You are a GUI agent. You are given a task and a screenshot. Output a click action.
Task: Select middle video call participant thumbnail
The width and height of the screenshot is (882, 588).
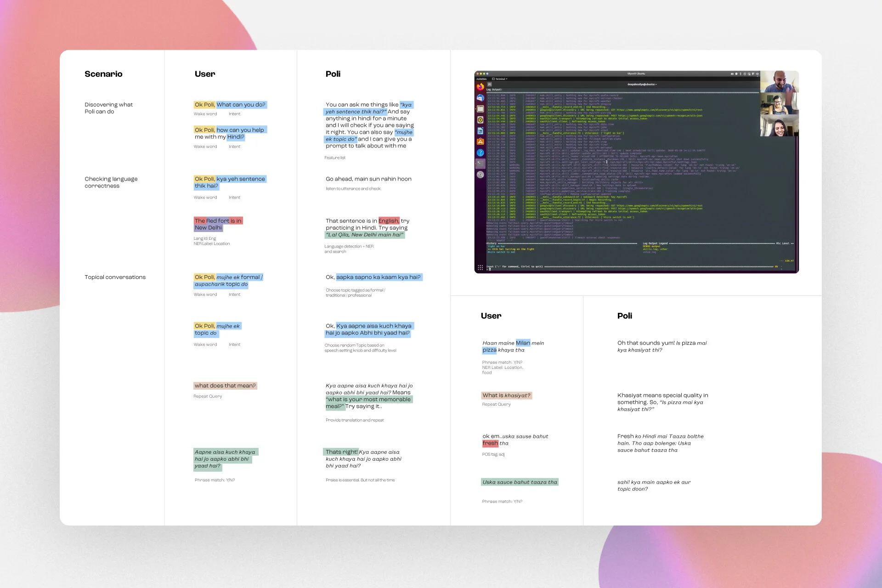(x=779, y=104)
